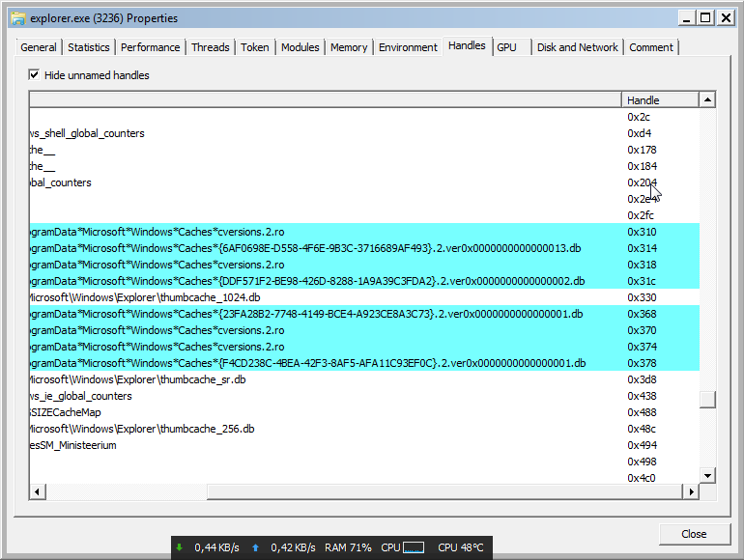Select the s_shell_global_counters row 0xd4

364,133
